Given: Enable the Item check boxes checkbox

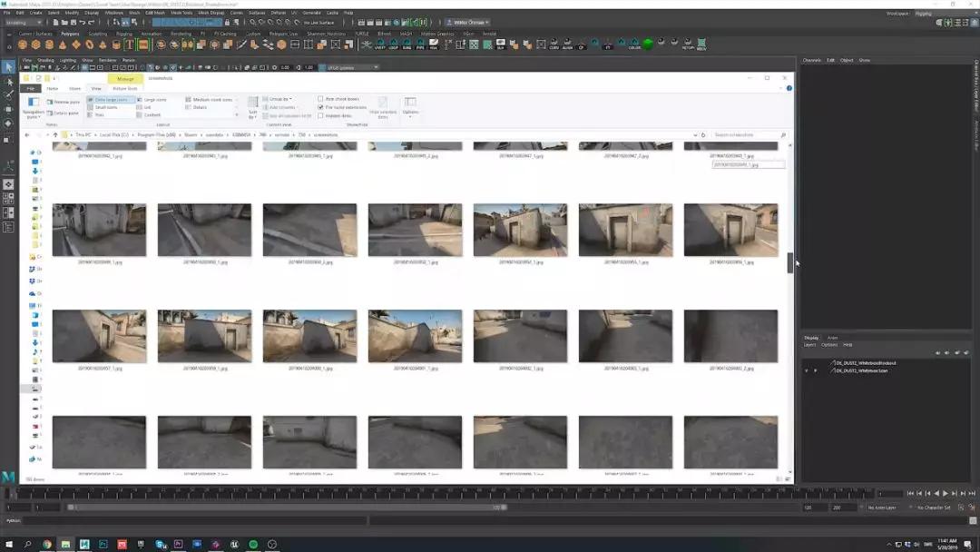Looking at the screenshot, I should click(x=320, y=99).
